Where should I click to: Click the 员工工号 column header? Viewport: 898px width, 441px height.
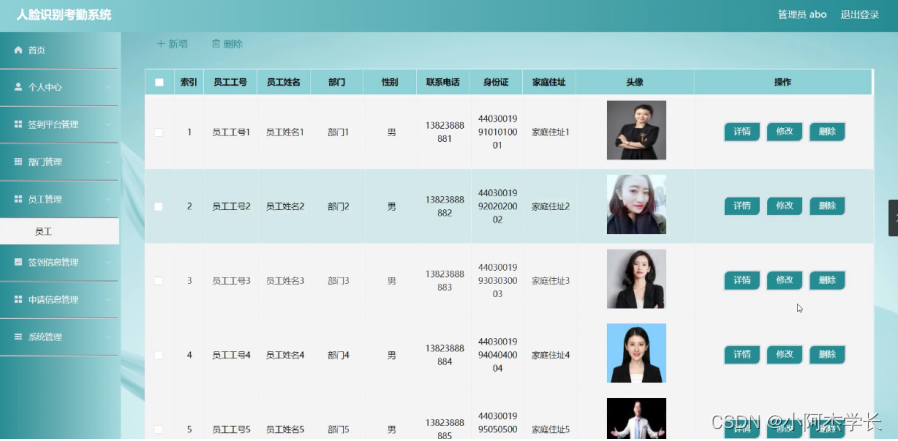tap(230, 82)
